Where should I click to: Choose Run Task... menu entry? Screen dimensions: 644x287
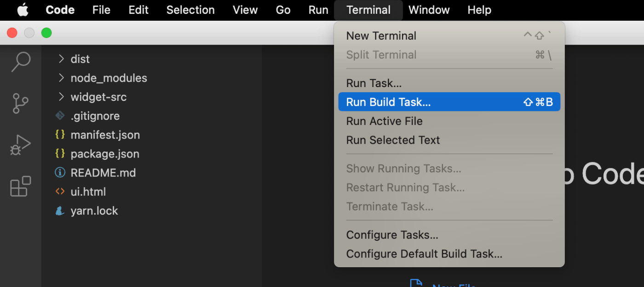449,83
